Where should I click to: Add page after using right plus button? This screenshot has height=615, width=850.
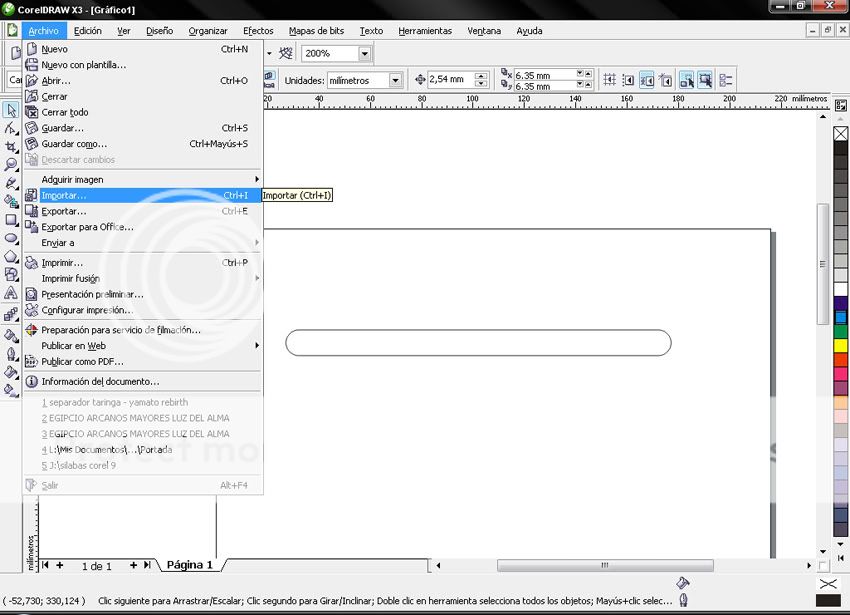tap(133, 565)
